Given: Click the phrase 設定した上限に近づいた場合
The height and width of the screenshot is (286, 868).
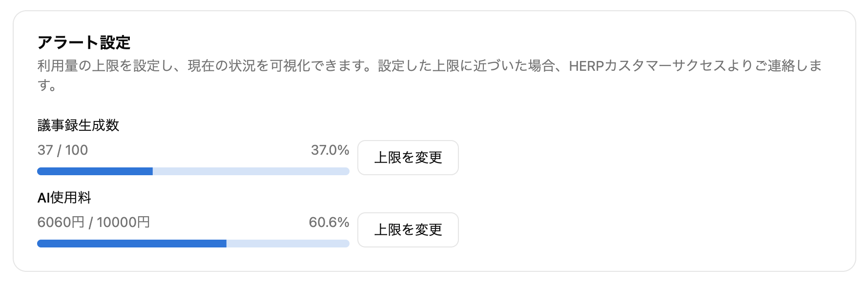Looking at the screenshot, I should click(x=466, y=65).
